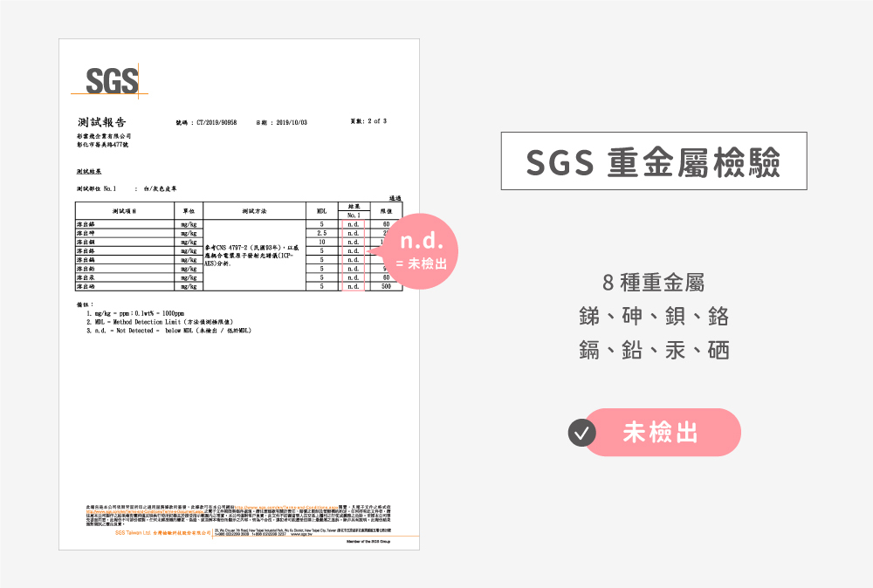Click the SGS logo on the report

tap(110, 81)
